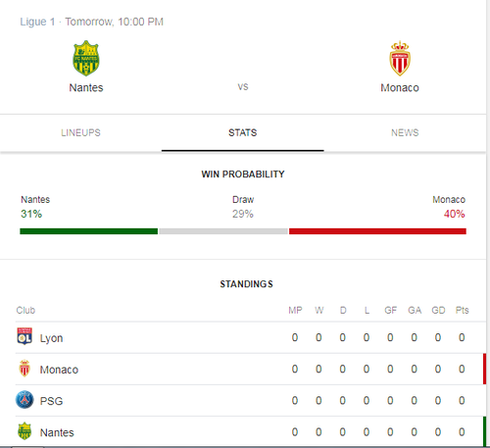The width and height of the screenshot is (490, 448).
Task: Select the Stats tab
Action: tap(243, 132)
